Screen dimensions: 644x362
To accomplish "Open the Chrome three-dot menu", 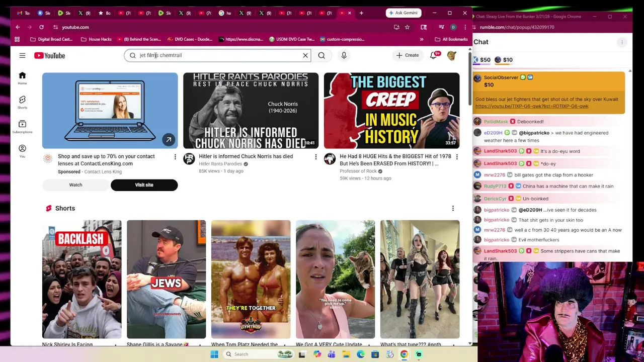I will pyautogui.click(x=465, y=27).
